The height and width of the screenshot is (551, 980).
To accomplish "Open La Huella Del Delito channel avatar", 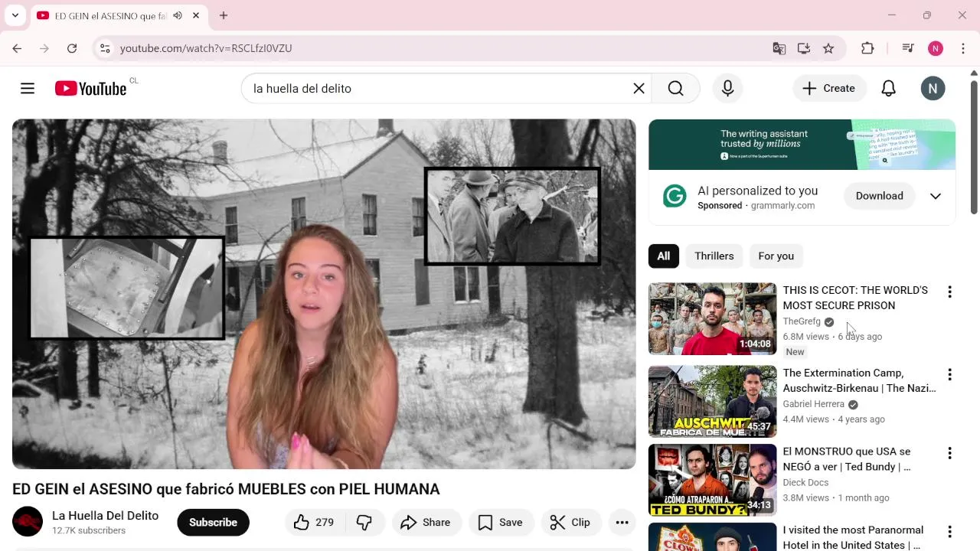I will click(28, 522).
